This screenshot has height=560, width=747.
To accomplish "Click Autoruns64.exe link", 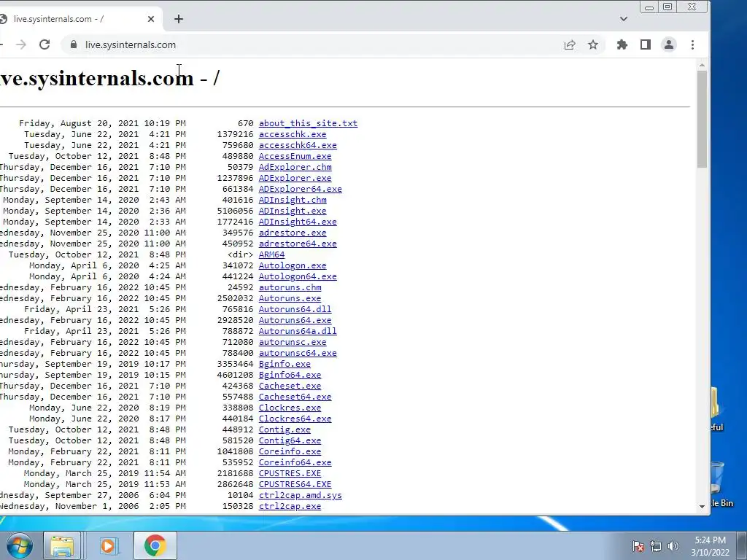I will tap(295, 321).
